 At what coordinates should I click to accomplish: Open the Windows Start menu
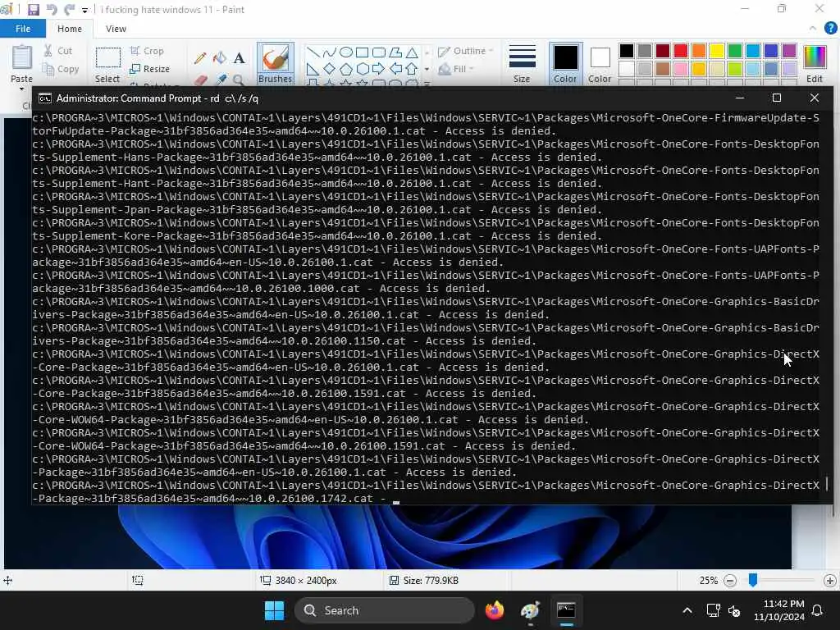coord(274,610)
